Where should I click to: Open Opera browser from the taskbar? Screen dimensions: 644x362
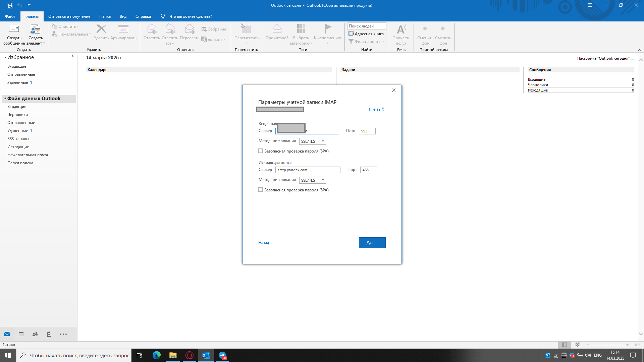point(190,355)
